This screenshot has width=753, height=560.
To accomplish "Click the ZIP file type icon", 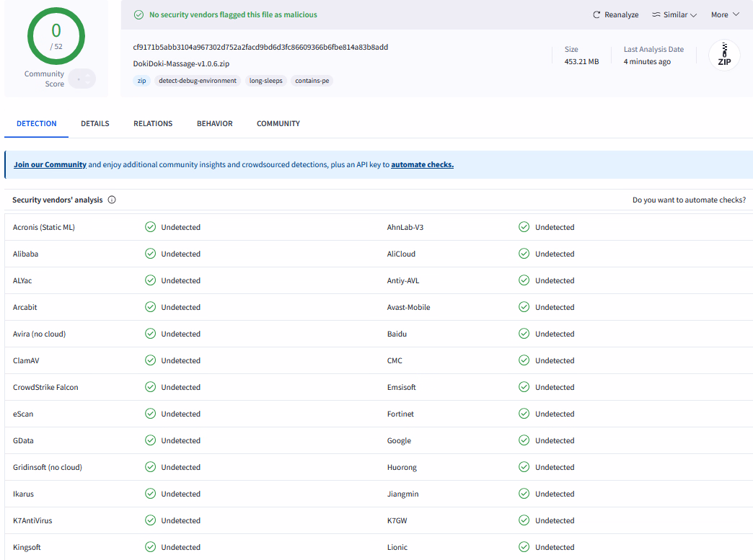I will [724, 55].
